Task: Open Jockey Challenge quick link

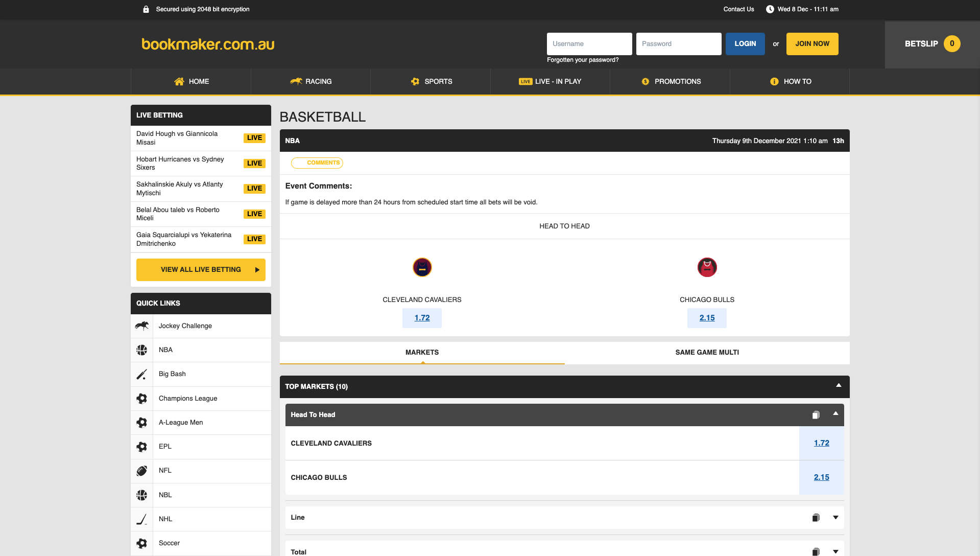Action: [x=201, y=326]
